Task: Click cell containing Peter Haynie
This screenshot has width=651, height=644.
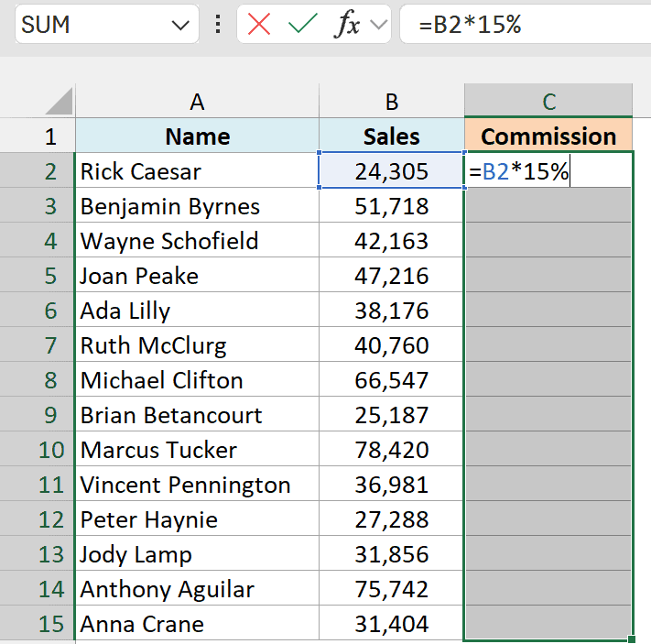Action: click(197, 518)
